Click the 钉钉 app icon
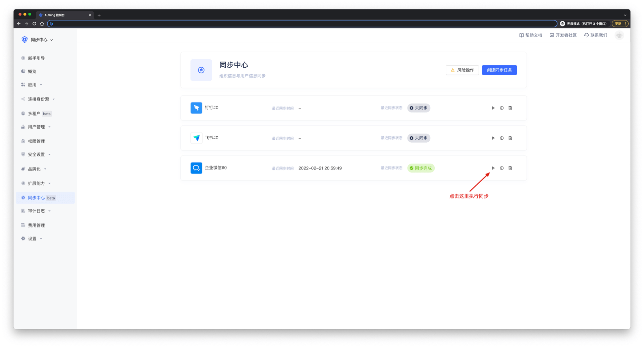Image resolution: width=644 pixels, height=347 pixels. 196,108
